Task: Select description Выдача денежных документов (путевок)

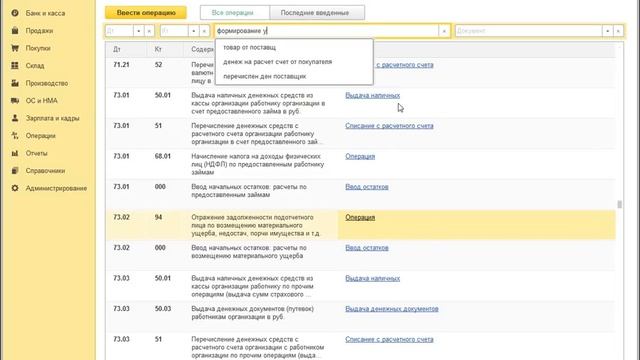Action: tap(252, 313)
